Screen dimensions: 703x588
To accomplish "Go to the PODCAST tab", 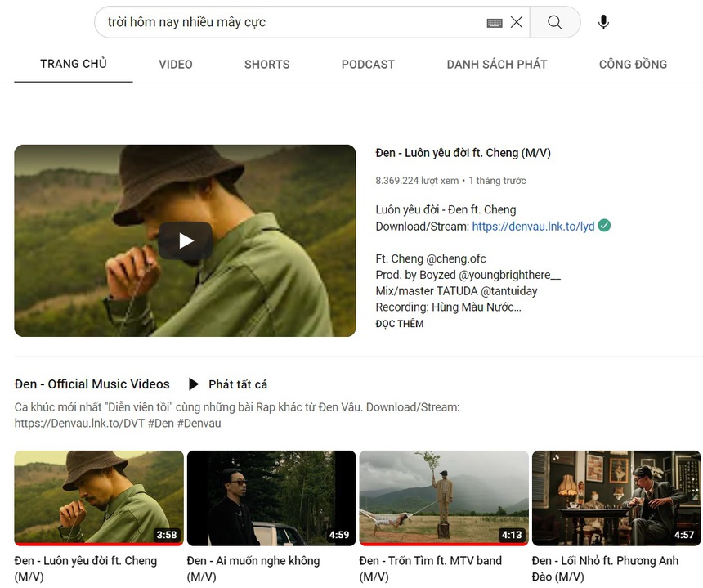I will coord(368,64).
